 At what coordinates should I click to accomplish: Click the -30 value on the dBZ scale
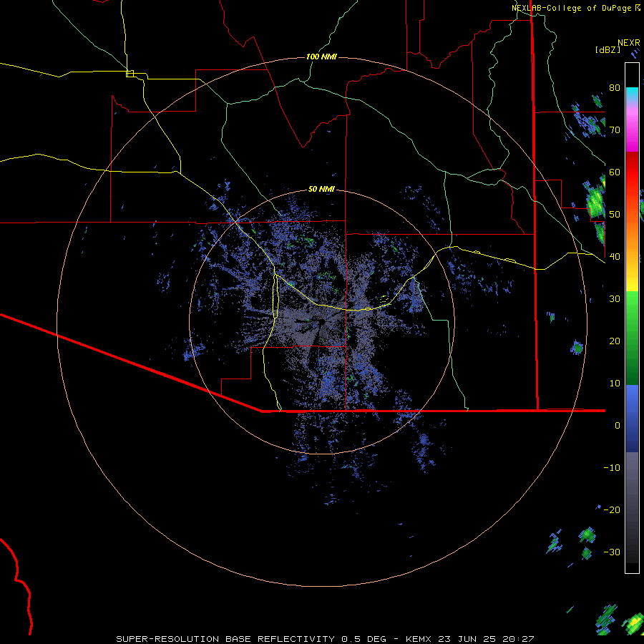(x=612, y=552)
